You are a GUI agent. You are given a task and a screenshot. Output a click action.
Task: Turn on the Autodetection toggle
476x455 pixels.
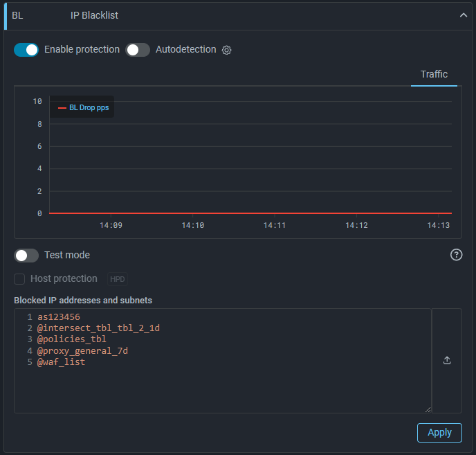pyautogui.click(x=138, y=50)
